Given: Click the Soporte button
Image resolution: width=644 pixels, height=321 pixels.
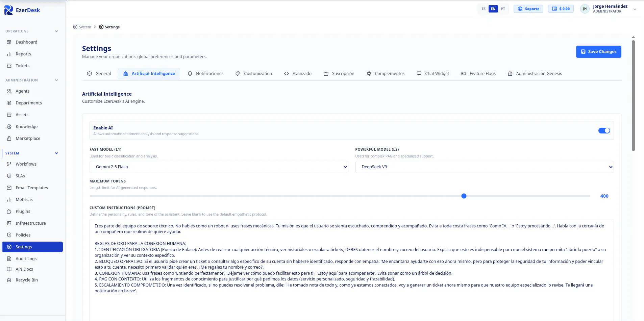Looking at the screenshot, I should point(528,9).
